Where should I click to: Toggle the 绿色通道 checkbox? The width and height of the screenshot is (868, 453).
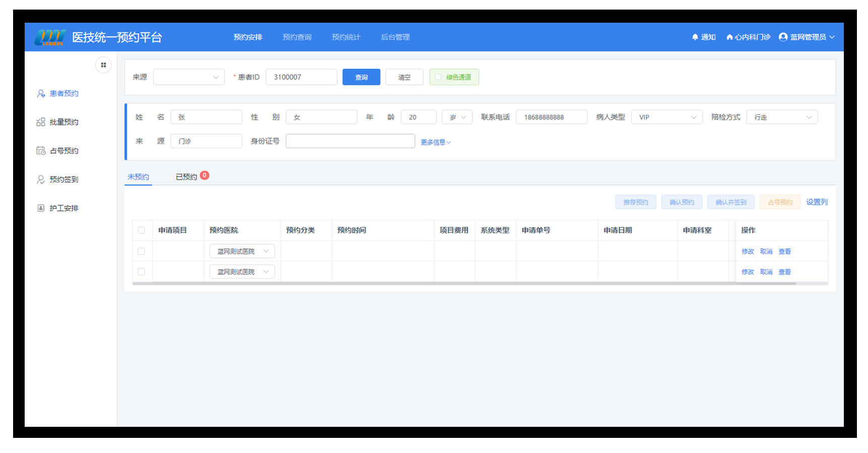click(x=438, y=77)
